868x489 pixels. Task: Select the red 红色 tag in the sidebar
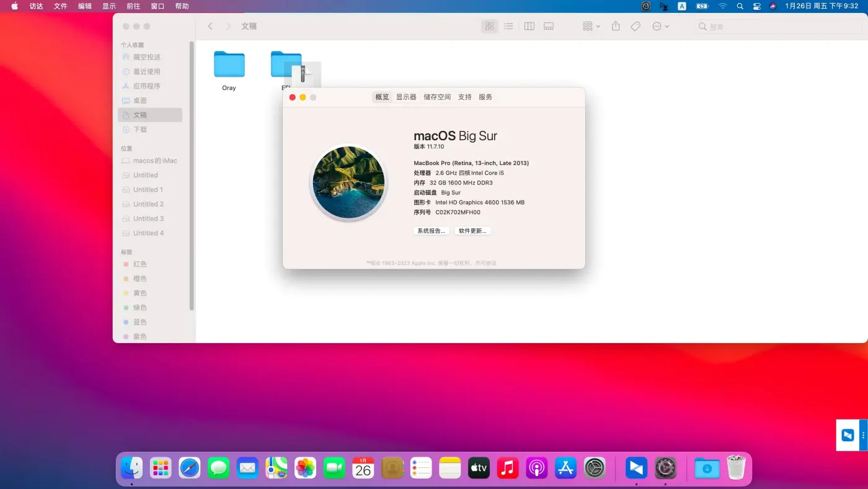139,264
